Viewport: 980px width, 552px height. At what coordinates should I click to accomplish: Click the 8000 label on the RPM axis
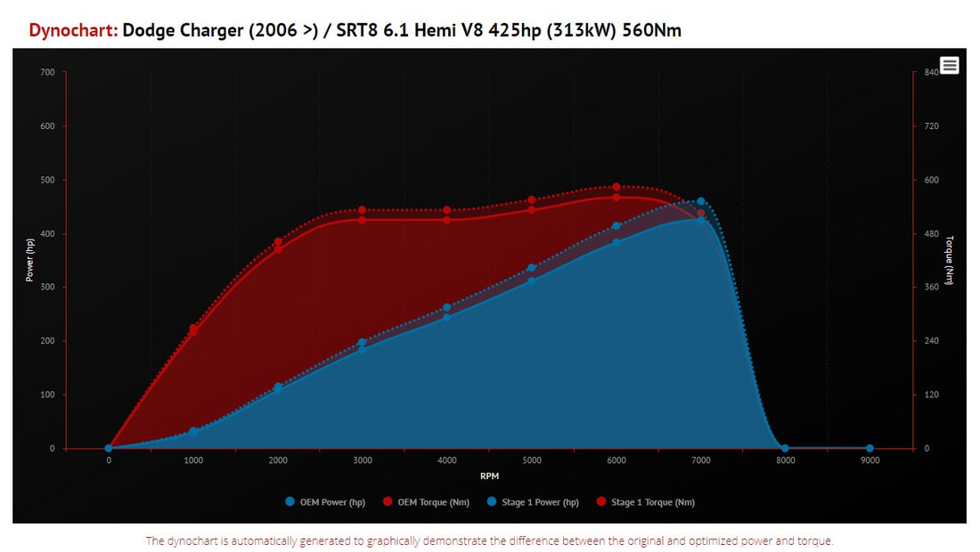[x=786, y=460]
